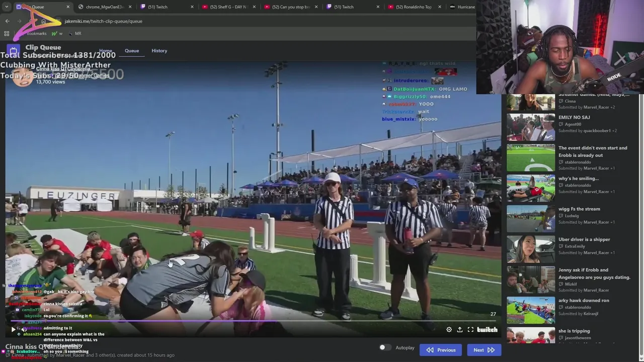Click the Twitch favicon on Clip Queue tab
The width and height of the screenshot is (644, 362).
click(19, 7)
